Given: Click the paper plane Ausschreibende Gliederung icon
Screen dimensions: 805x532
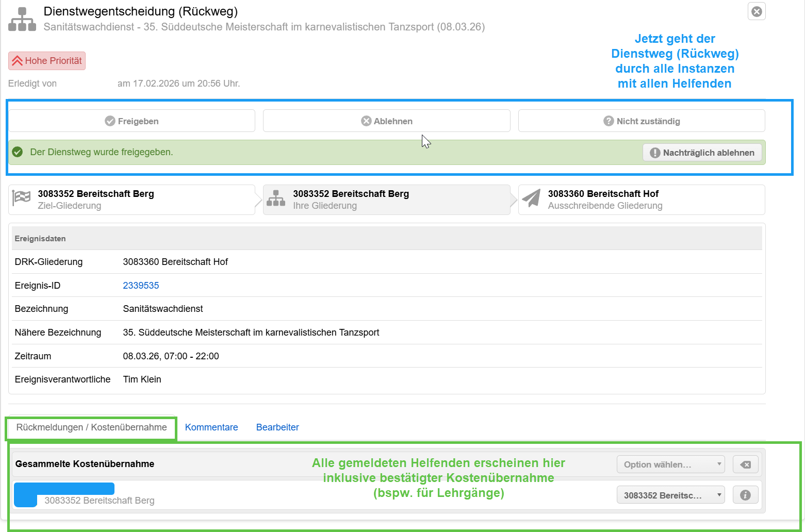Looking at the screenshot, I should pyautogui.click(x=531, y=198).
